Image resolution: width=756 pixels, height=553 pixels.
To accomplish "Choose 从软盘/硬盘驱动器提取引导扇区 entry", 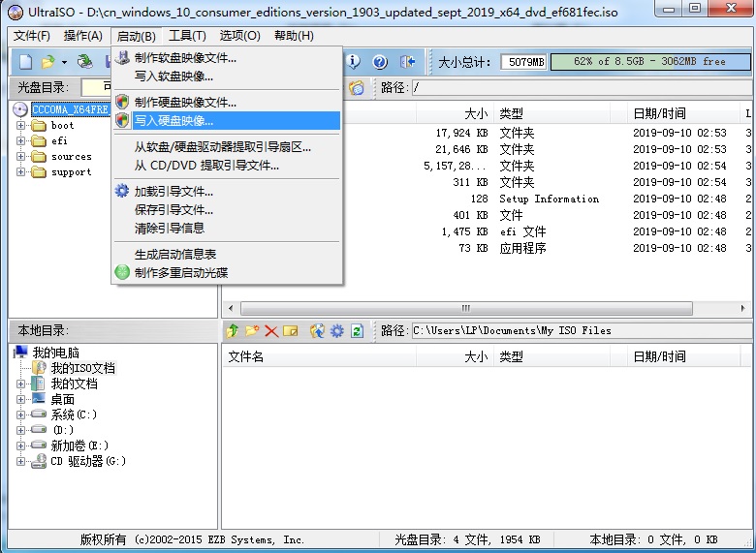I will point(227,147).
